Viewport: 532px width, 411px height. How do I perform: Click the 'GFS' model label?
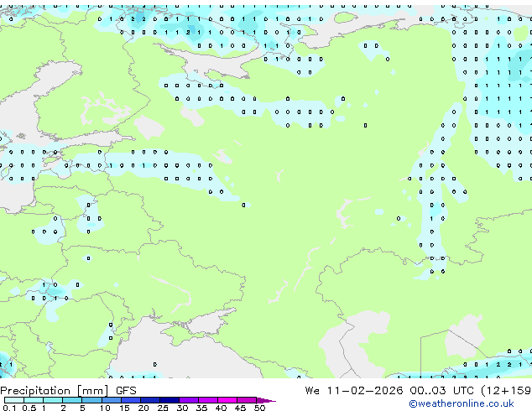(x=126, y=391)
